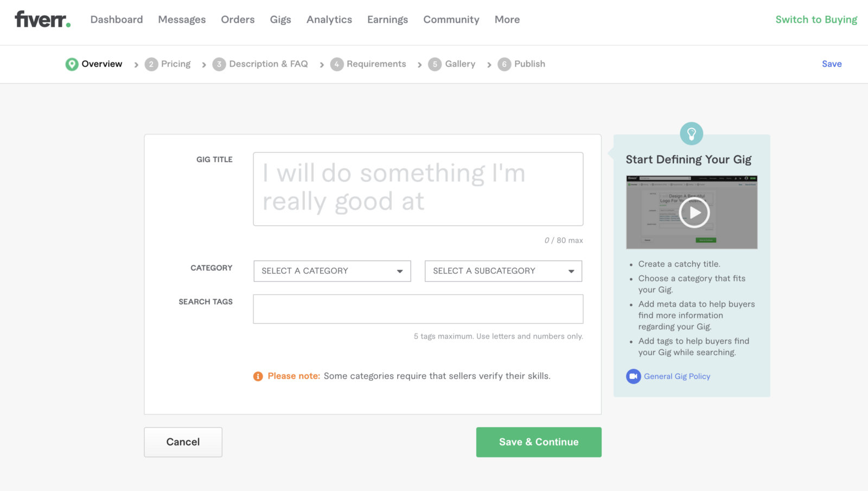Viewport: 868px width, 491px height.
Task: Open the More menu in navigation
Action: [507, 20]
